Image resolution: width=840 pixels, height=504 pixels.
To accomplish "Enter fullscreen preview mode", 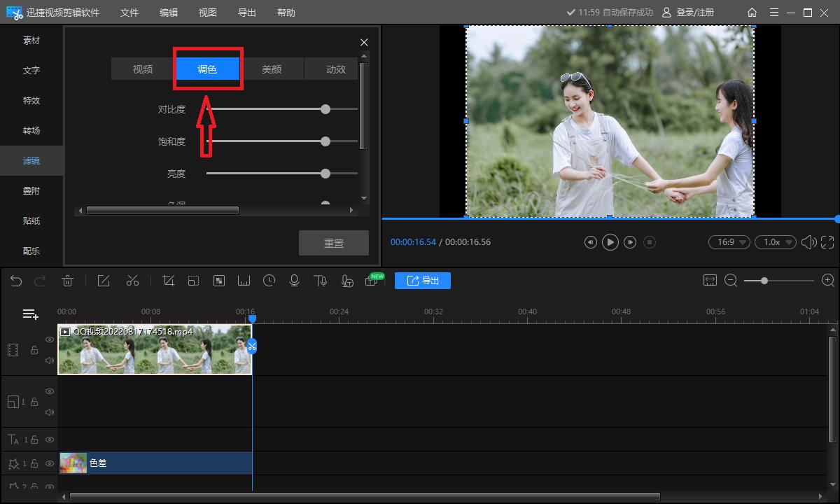I will coord(827,242).
